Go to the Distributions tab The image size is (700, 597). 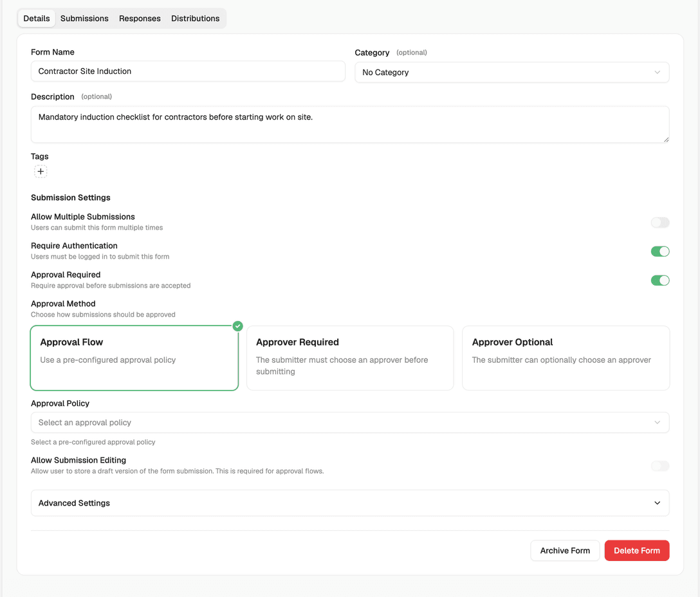point(195,18)
